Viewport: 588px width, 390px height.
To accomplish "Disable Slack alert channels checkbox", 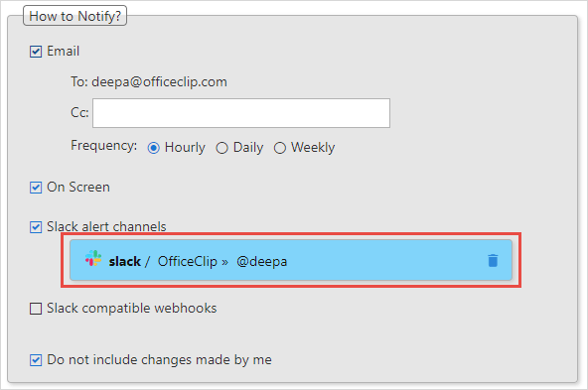I will [x=36, y=227].
